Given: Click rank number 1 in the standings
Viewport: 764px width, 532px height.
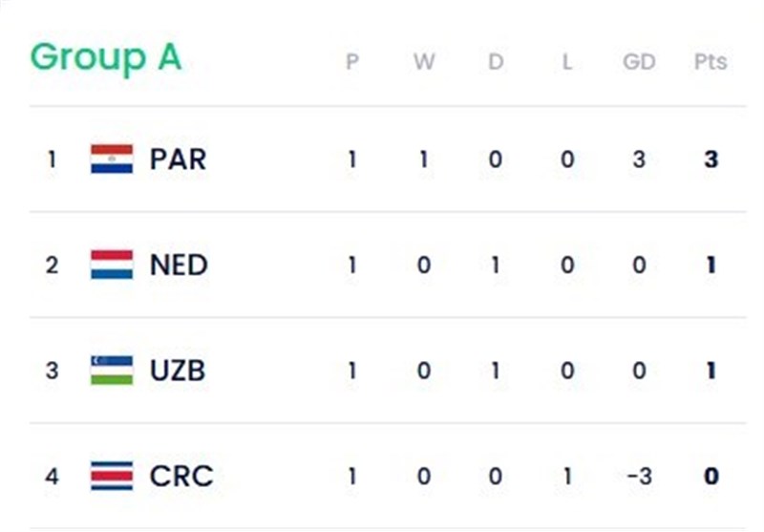Looking at the screenshot, I should 52,160.
